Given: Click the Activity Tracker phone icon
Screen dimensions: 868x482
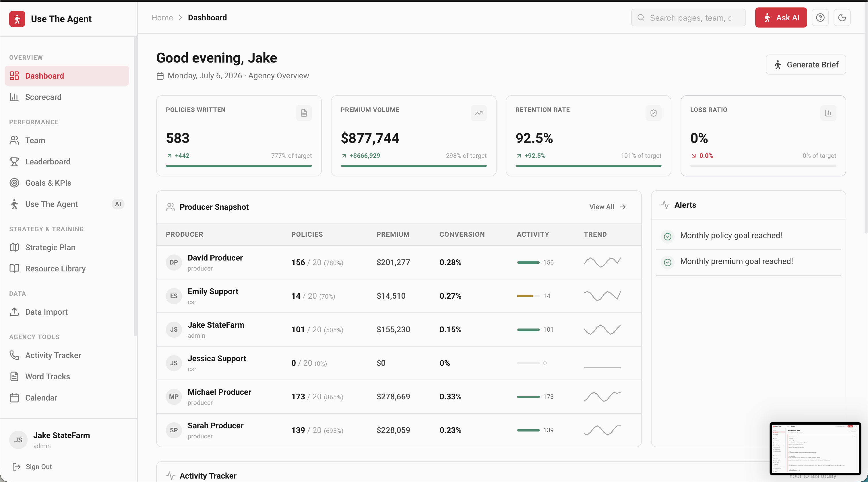Looking at the screenshot, I should click(14, 355).
